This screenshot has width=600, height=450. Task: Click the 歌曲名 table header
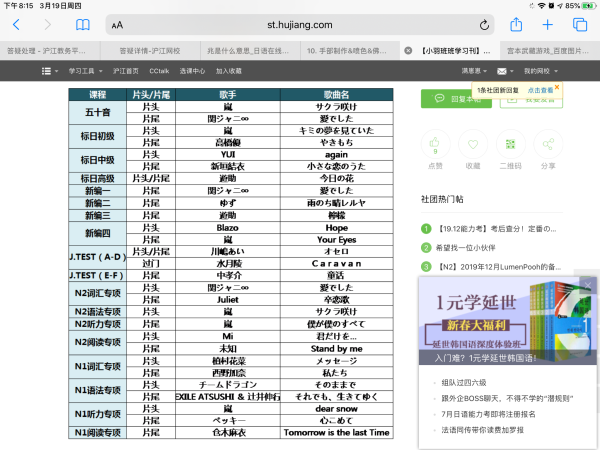click(337, 95)
